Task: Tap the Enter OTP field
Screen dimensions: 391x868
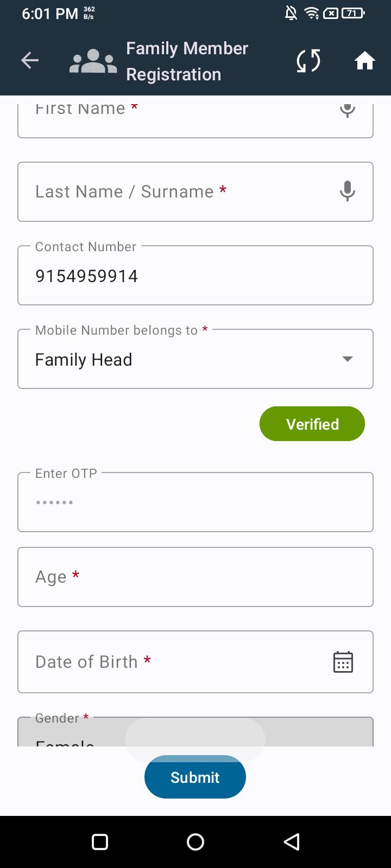Action: pyautogui.click(x=195, y=502)
